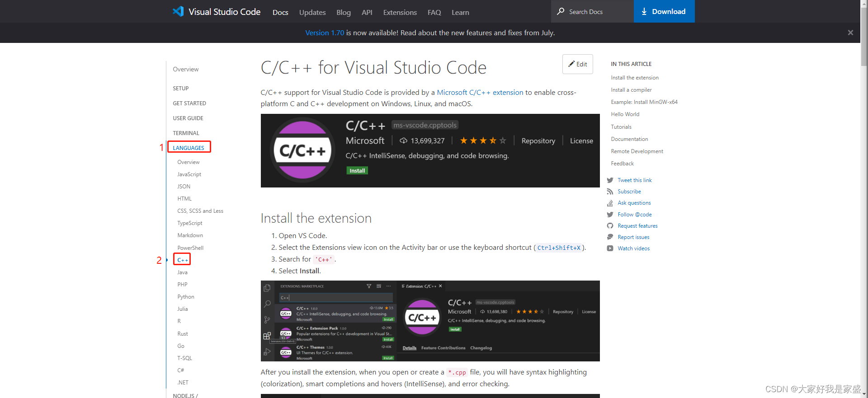Select Rust in the languages list
Screen dimensions: 868x398
pyautogui.click(x=183, y=334)
